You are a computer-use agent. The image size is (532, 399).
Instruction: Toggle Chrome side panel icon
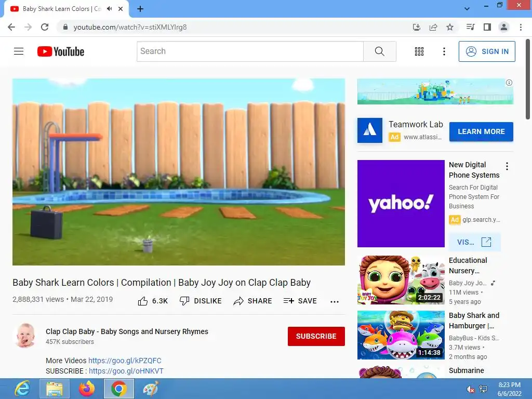(x=487, y=27)
